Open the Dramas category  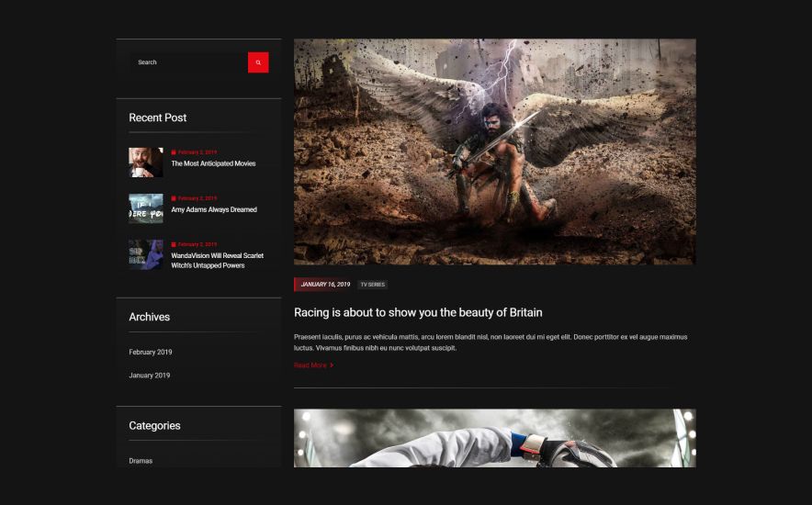pos(141,461)
